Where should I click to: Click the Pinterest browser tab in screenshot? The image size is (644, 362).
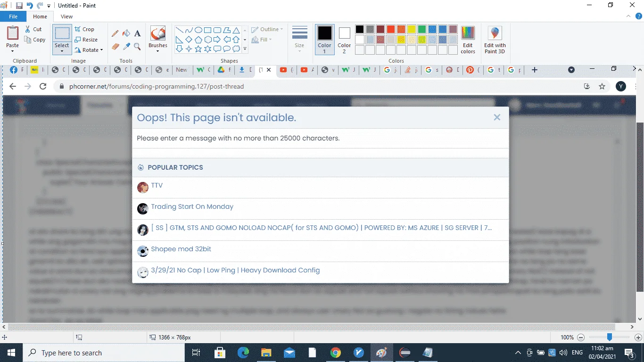point(473,70)
